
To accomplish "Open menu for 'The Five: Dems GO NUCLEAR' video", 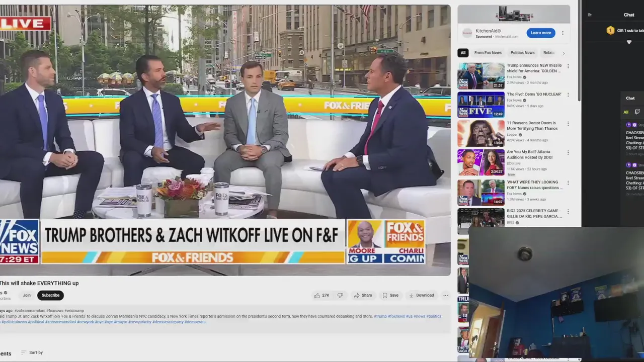I will coord(568,95).
